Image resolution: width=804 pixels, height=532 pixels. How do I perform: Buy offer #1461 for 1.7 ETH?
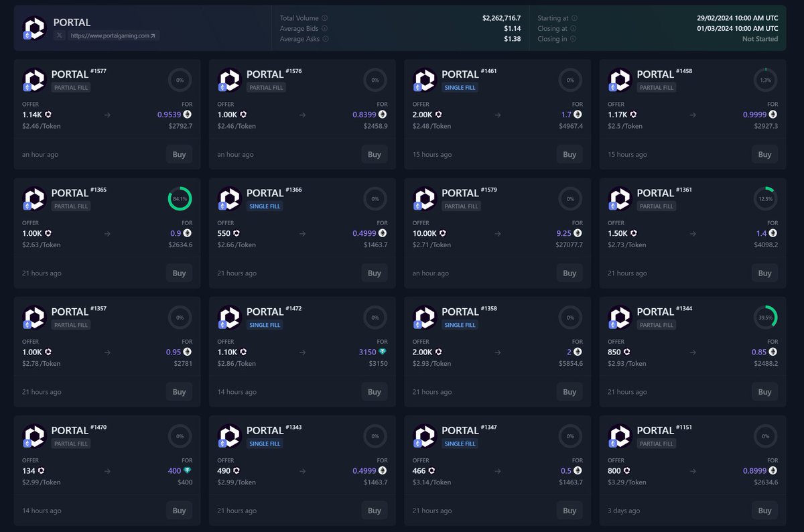(569, 154)
